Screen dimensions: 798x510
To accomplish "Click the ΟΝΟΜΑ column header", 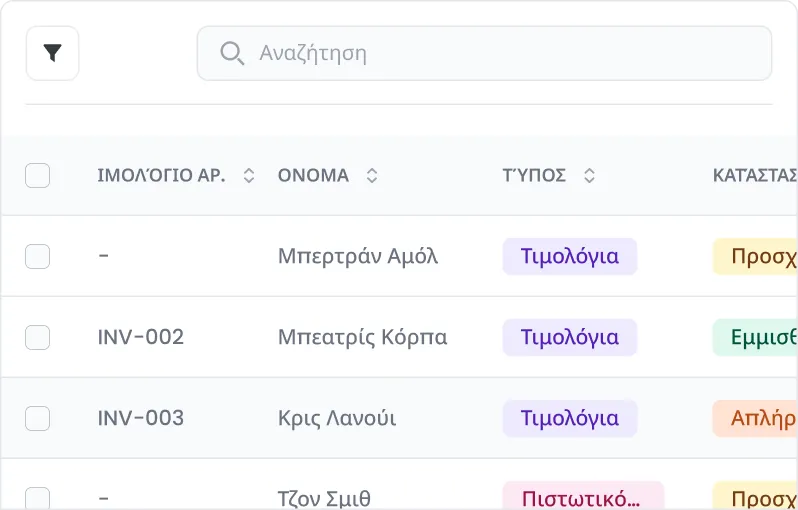I will coord(314,176).
